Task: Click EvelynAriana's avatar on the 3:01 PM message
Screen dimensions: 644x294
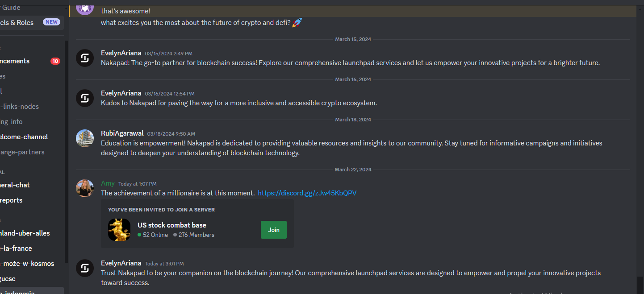Action: click(85, 268)
